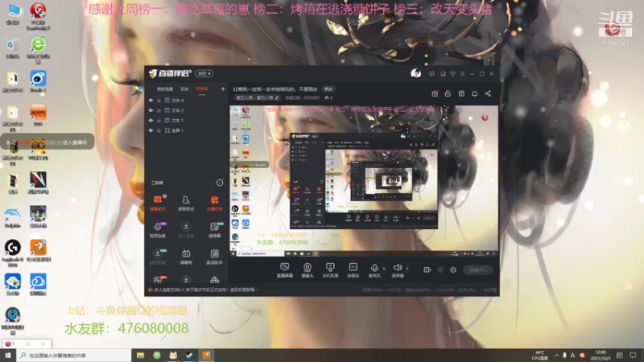The width and height of the screenshot is (644, 362).
Task: Click the grey streaming status button
Action: (477, 269)
